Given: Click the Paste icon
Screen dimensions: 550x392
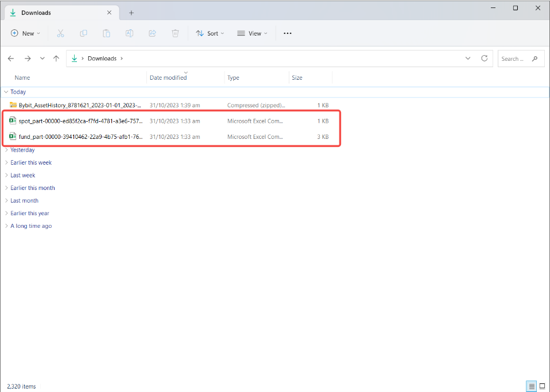Looking at the screenshot, I should [x=106, y=33].
